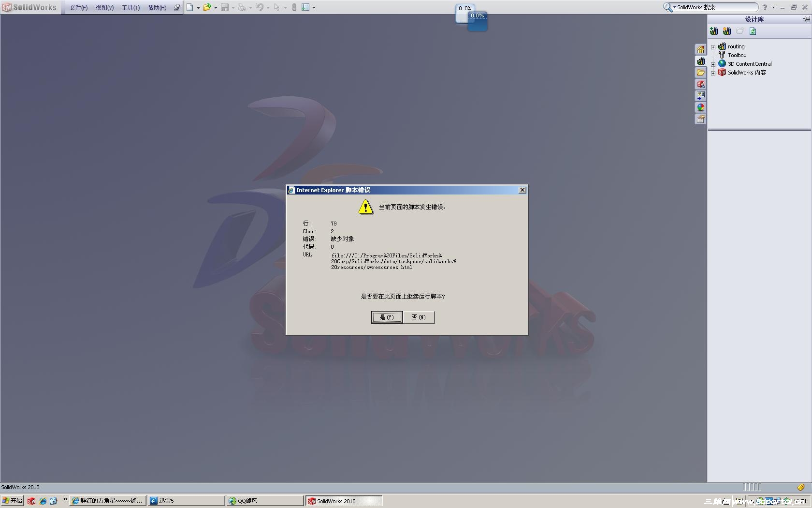Expand the SolidWorks 内容 node
This screenshot has width=812, height=508.
coord(713,73)
